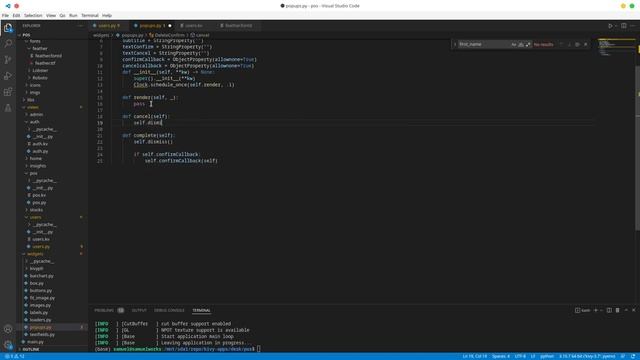This screenshot has height=360, width=640.
Task: Kill terminal with trash icon
Action: coord(618,310)
